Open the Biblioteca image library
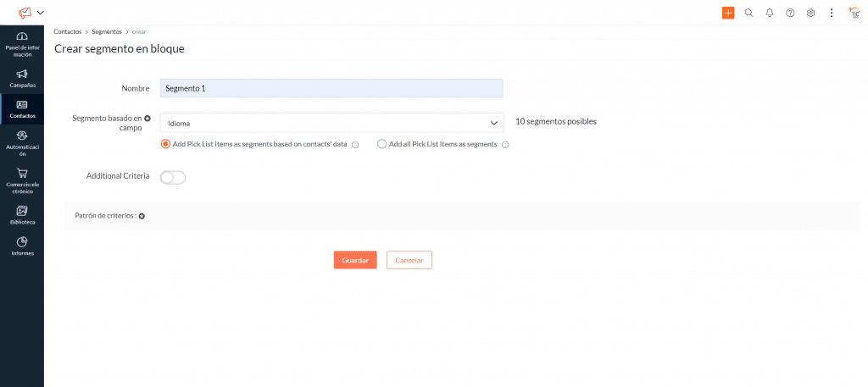Viewport: 868px width, 387px height. (22, 215)
